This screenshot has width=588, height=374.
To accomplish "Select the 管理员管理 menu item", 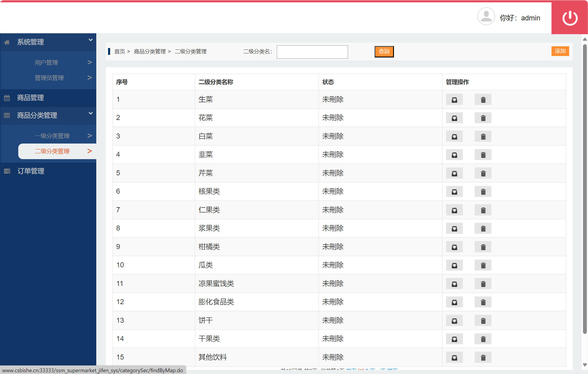I will coord(49,78).
